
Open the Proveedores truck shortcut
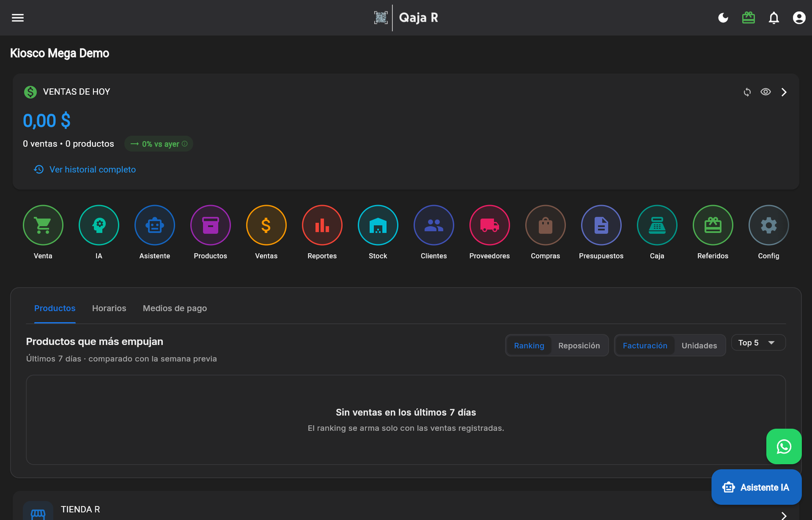[x=489, y=225]
